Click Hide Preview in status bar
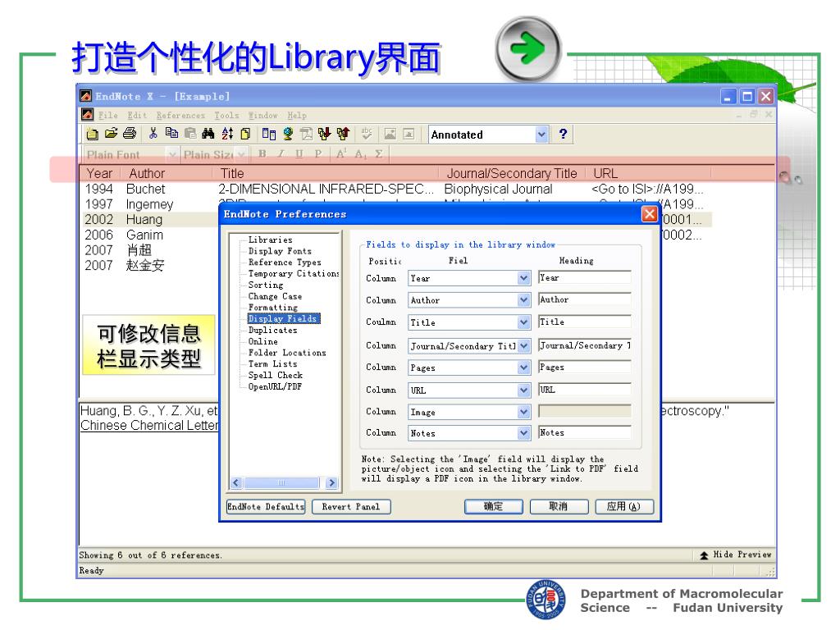840x630 pixels. click(x=736, y=555)
